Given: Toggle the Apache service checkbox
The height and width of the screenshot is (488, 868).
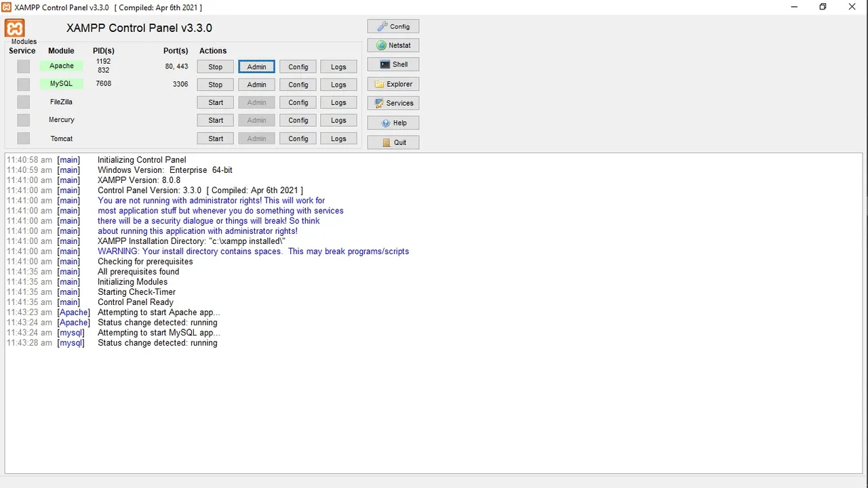Looking at the screenshot, I should pyautogui.click(x=24, y=66).
